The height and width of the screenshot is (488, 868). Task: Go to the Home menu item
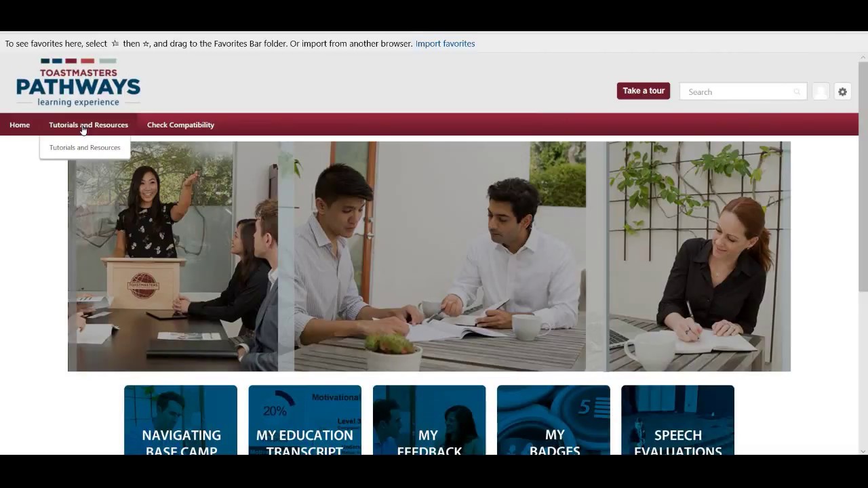(x=20, y=125)
